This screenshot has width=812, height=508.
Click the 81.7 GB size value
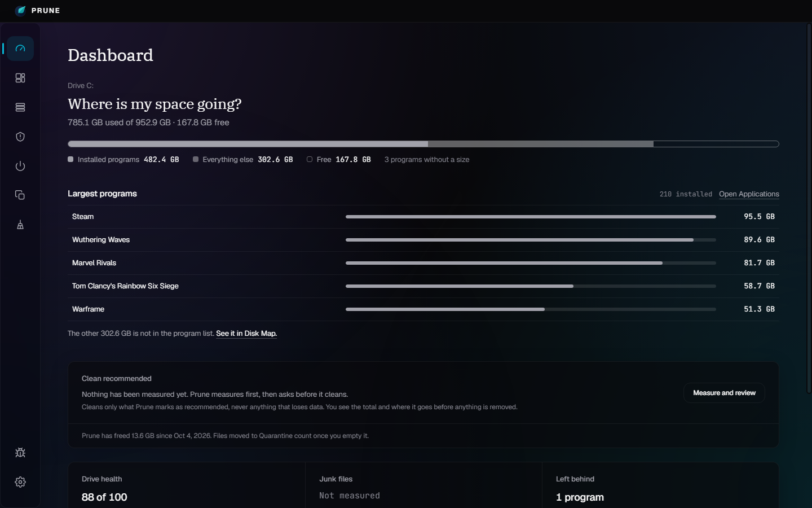(x=759, y=263)
